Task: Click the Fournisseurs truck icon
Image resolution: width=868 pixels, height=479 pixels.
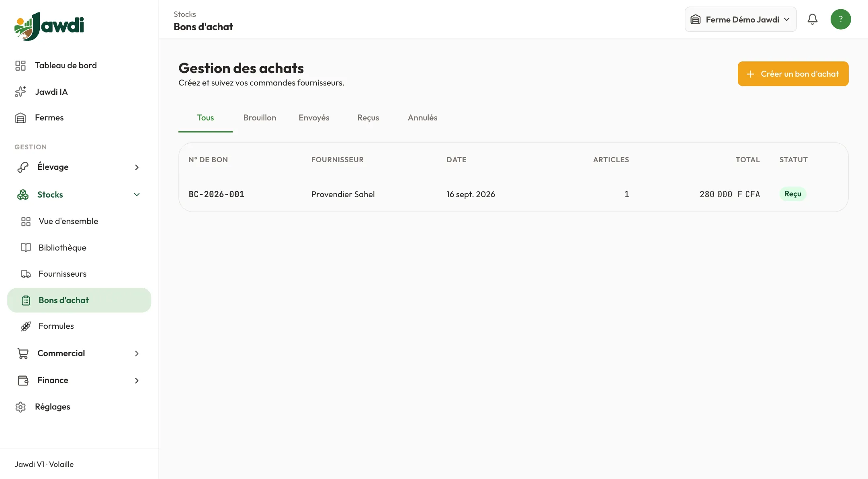Action: 26,274
